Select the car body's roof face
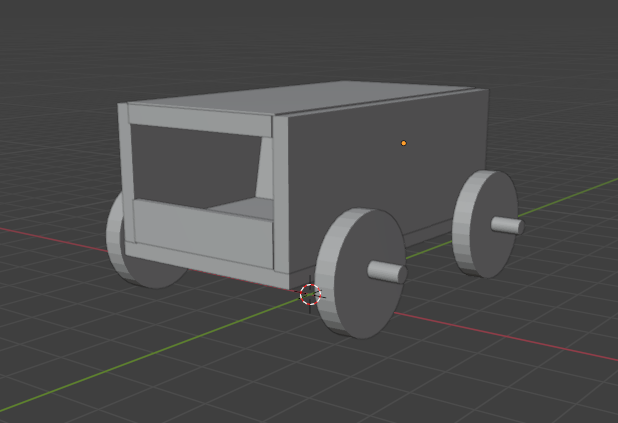The height and width of the screenshot is (423, 618). point(303,97)
